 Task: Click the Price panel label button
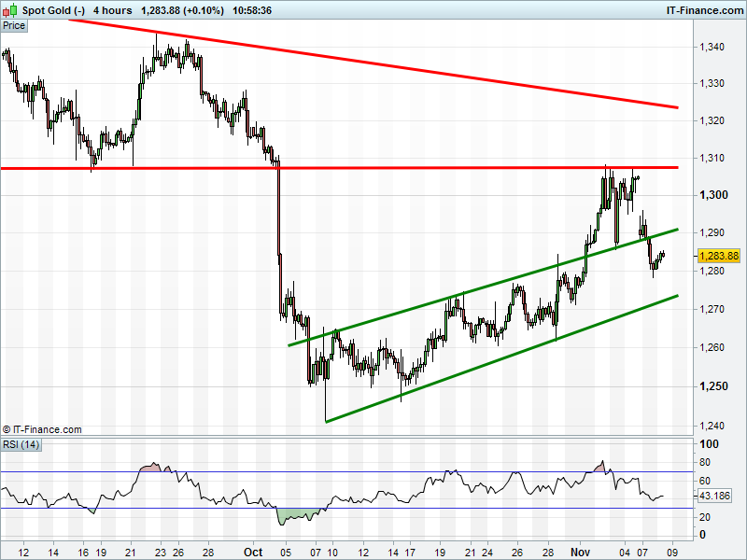[x=14, y=26]
